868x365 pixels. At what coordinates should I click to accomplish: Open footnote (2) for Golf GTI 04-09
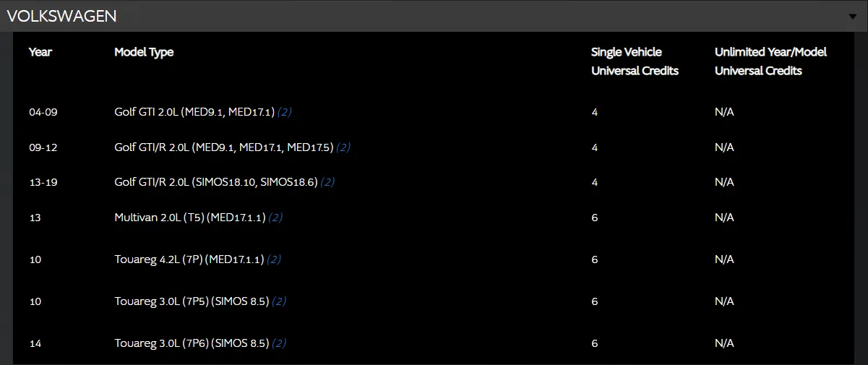point(284,112)
